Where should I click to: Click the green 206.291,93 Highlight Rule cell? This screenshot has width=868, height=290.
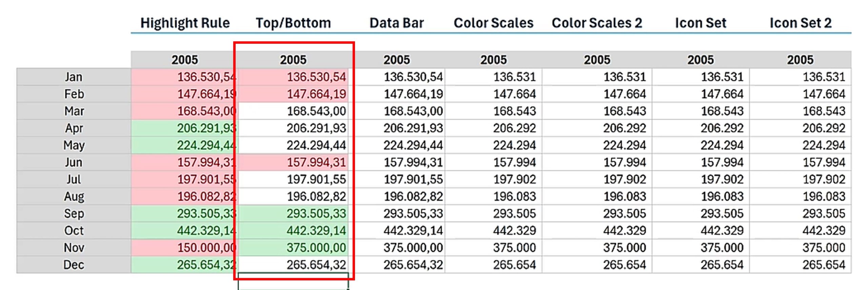[x=185, y=128]
